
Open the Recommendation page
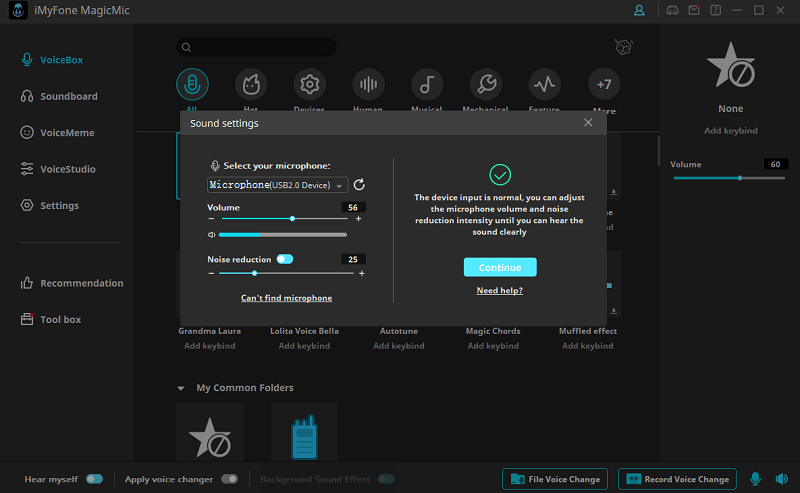(x=71, y=283)
